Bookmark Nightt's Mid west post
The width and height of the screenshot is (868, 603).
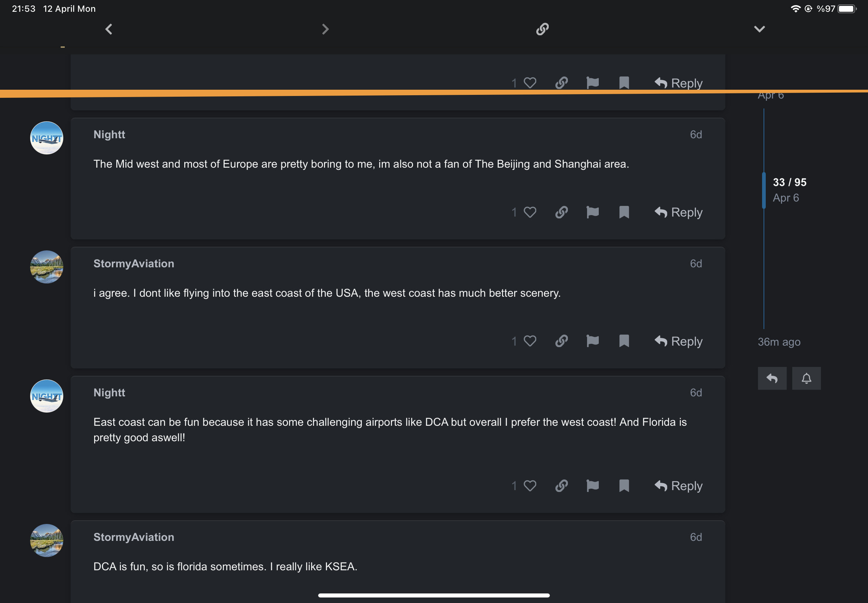(x=624, y=212)
